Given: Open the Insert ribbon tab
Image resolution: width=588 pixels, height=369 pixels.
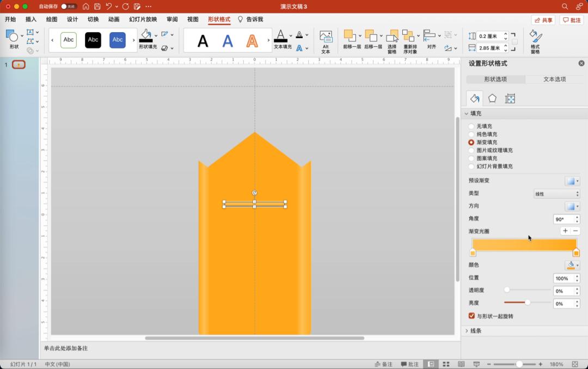Looking at the screenshot, I should pyautogui.click(x=31, y=19).
